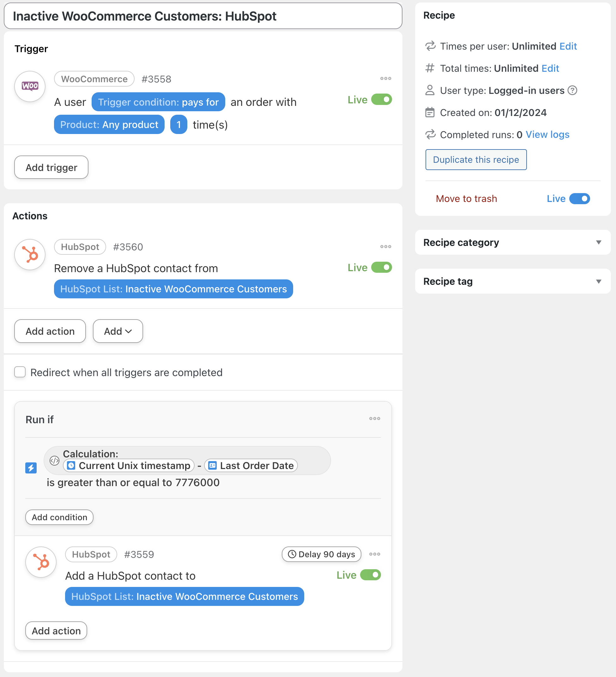This screenshot has height=677, width=616.
Task: Click the help icon beside Logged-in users
Action: click(x=572, y=91)
